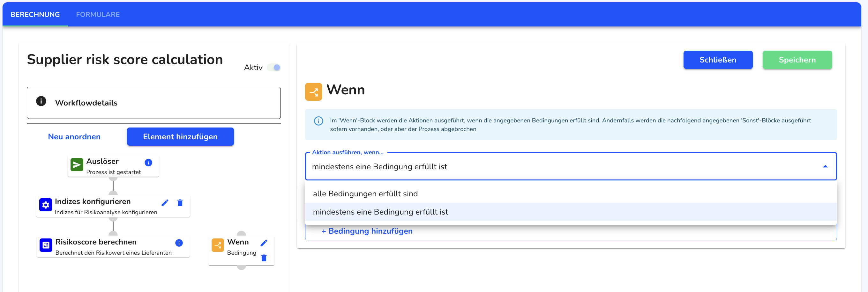Switch to the BERECHNUNG tab
Viewport: 868px width, 292px height.
pos(35,14)
